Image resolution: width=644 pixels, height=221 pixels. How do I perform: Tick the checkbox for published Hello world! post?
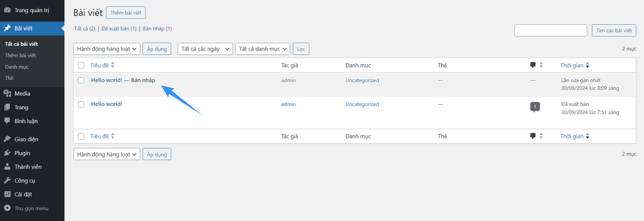tap(81, 104)
